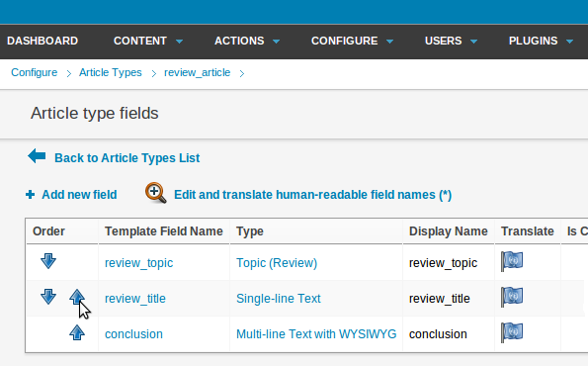This screenshot has height=366, width=588.
Task: Click translate flag for review_topic
Action: point(512,261)
